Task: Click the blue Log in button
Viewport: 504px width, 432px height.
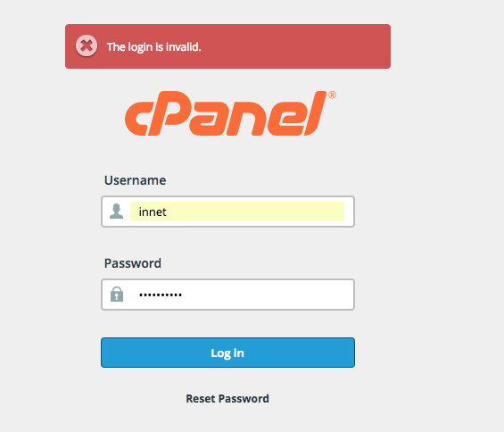Action: (x=227, y=353)
